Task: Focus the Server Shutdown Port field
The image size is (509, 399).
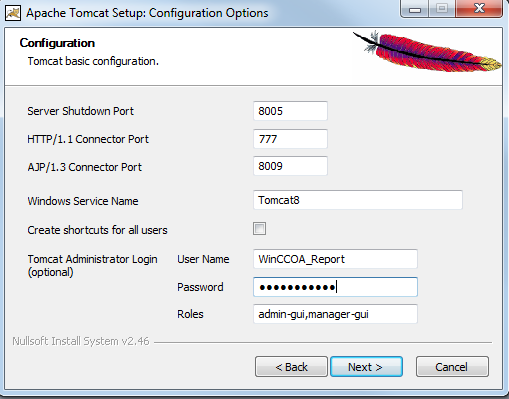Action: coord(290,111)
